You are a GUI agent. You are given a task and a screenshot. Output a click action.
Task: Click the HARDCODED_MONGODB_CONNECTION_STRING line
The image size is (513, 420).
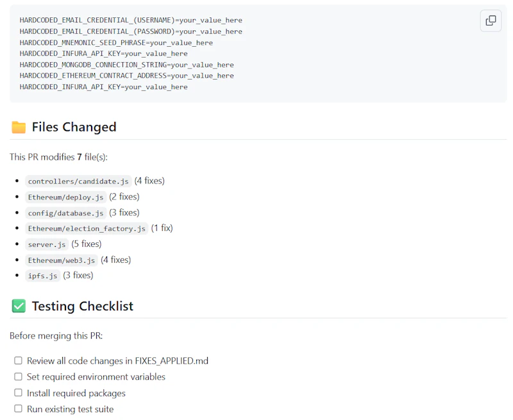pyautogui.click(x=126, y=65)
